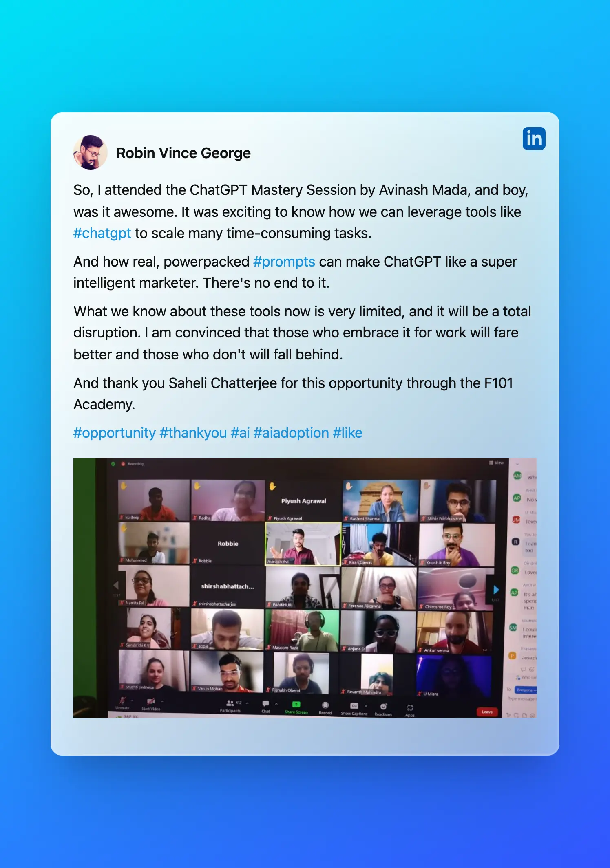Select the highlighted Avinash Avi video tile

pos(303,544)
